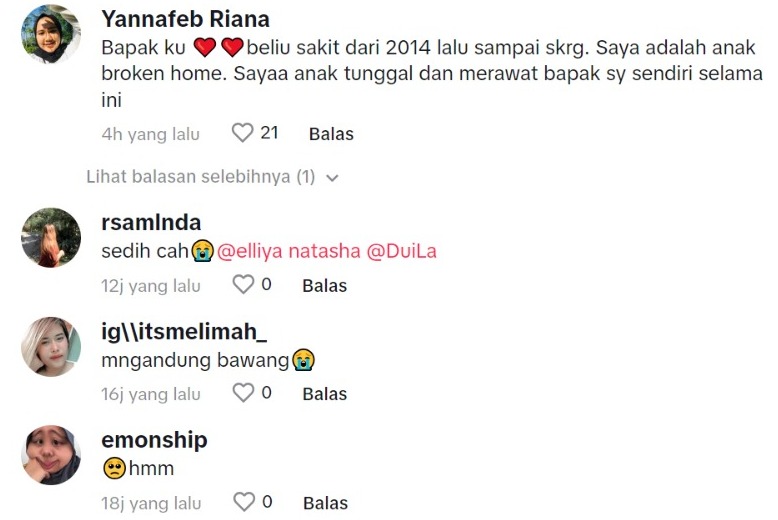Open Yannafeb Riana's profile picture
Screen dimensions: 778x520
[x=51, y=34]
